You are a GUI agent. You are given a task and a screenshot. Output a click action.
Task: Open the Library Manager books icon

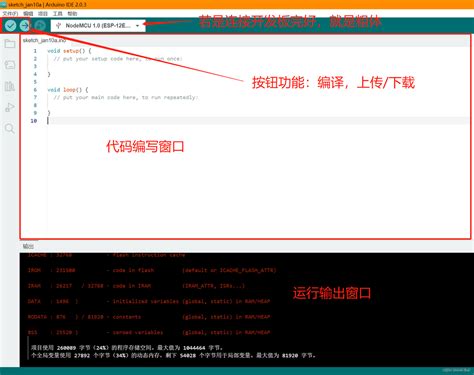(x=10, y=86)
